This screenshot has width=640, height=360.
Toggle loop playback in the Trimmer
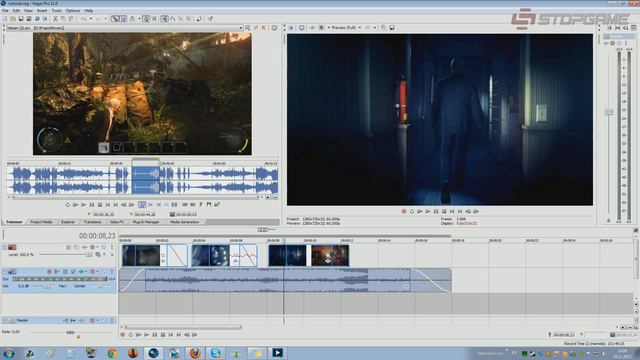tap(68, 204)
